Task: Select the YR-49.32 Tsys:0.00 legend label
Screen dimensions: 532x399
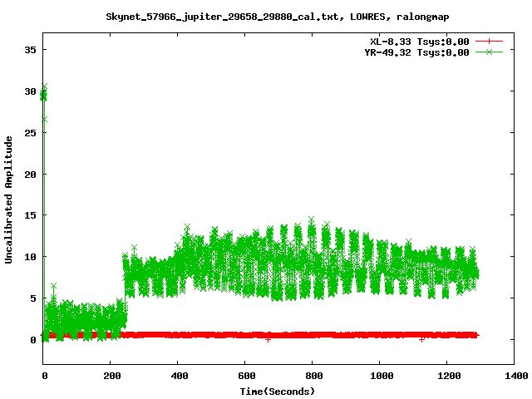Action: click(x=417, y=52)
